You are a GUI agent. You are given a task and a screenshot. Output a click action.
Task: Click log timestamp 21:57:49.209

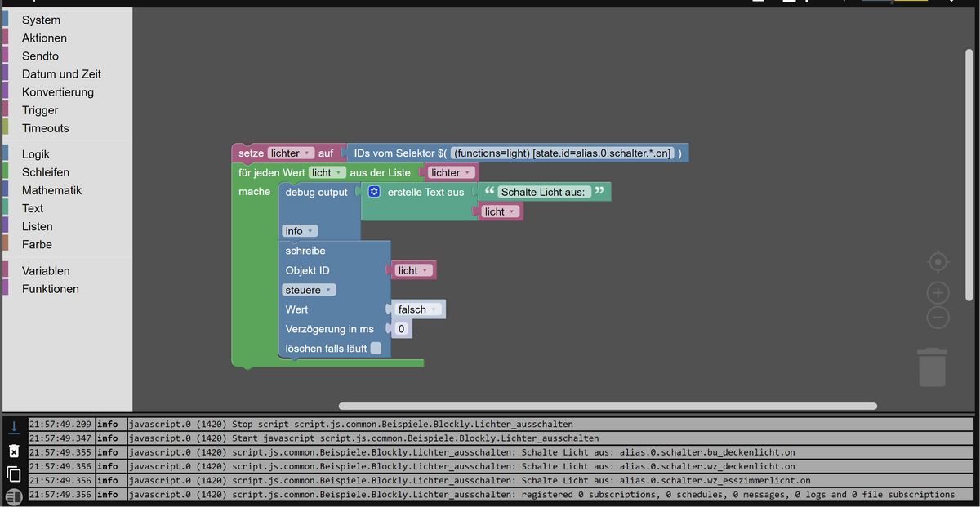tap(60, 425)
